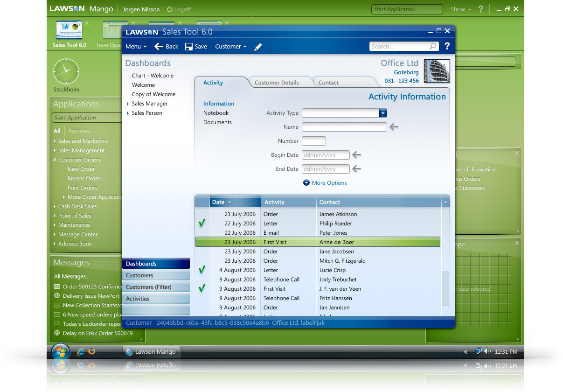Screen dimensions: 563x392
Task: Click the Logoff link
Action: [179, 9]
